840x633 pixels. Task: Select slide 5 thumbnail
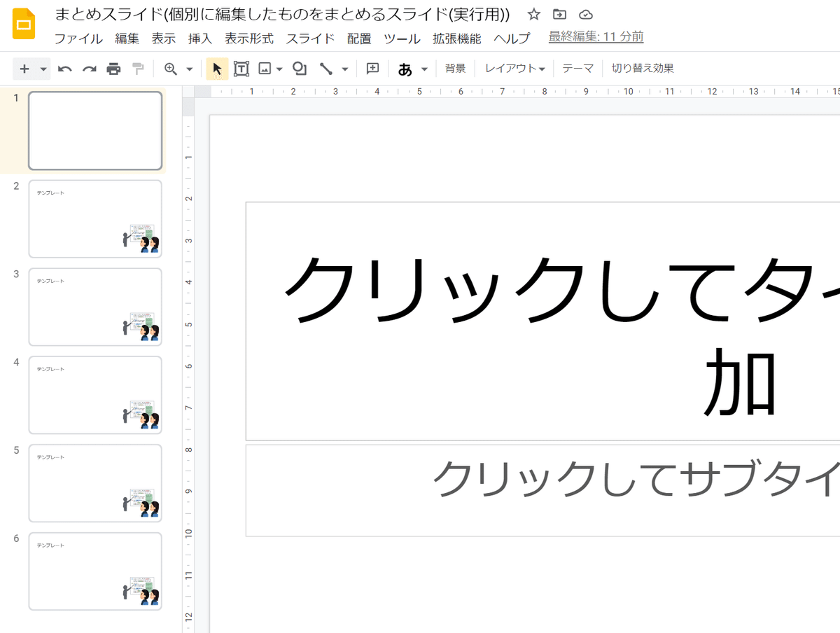click(x=95, y=483)
